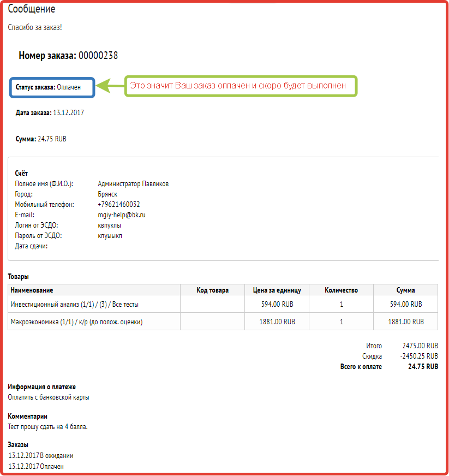Click history entry '13.12.2017 В ожидании'
449x476 pixels.
(x=41, y=456)
